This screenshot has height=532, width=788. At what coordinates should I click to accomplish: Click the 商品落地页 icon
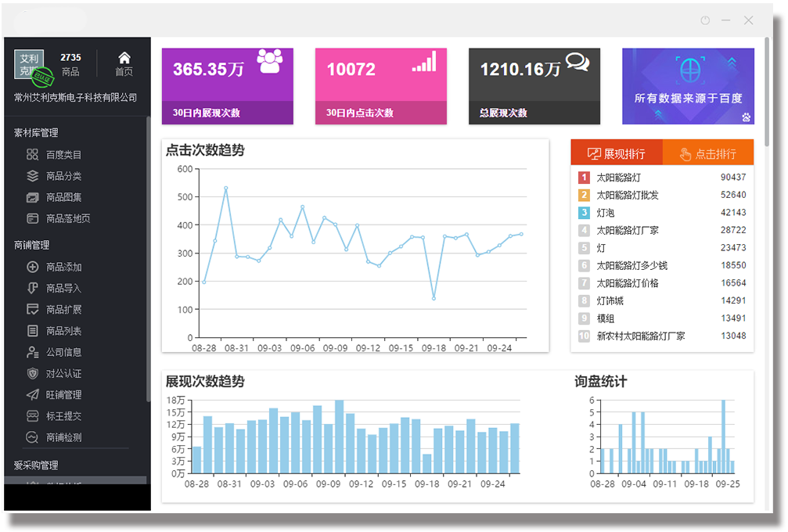[33, 218]
